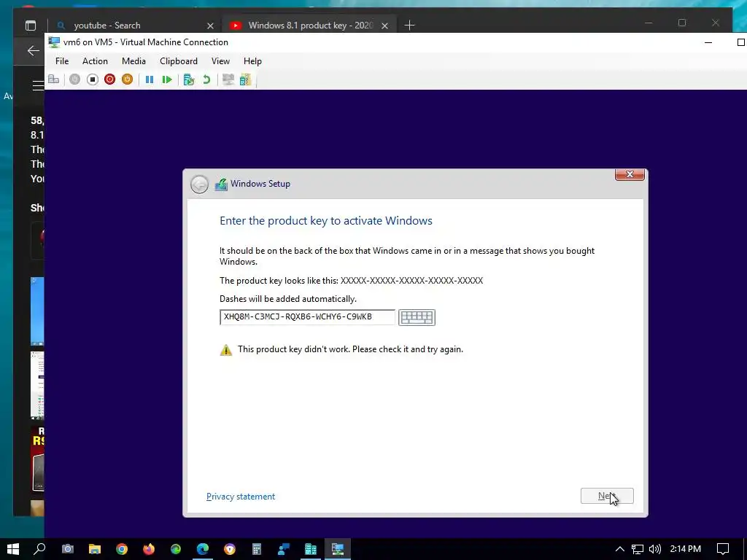Open the Camera app from taskbar
This screenshot has width=747, height=560.
pos(68,549)
